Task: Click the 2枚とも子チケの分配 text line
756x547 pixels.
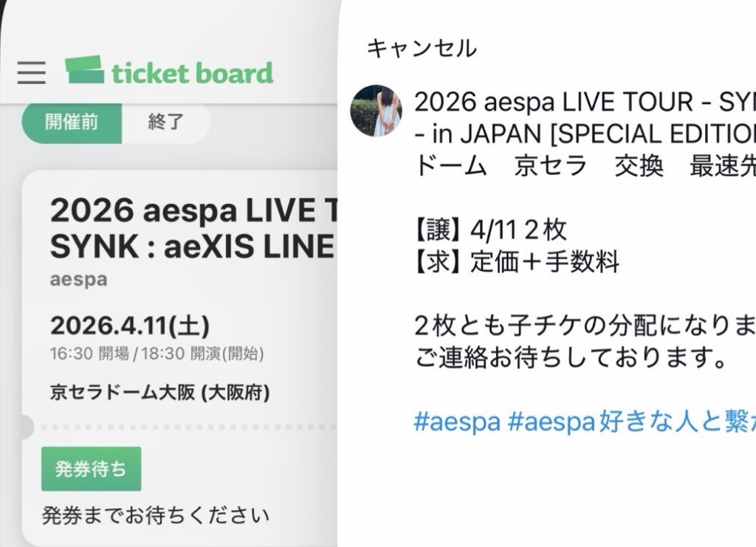Action: pos(583,326)
